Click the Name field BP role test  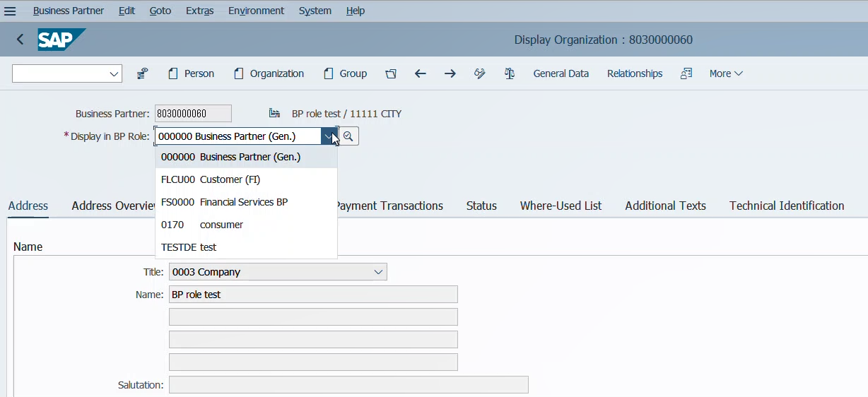313,295
